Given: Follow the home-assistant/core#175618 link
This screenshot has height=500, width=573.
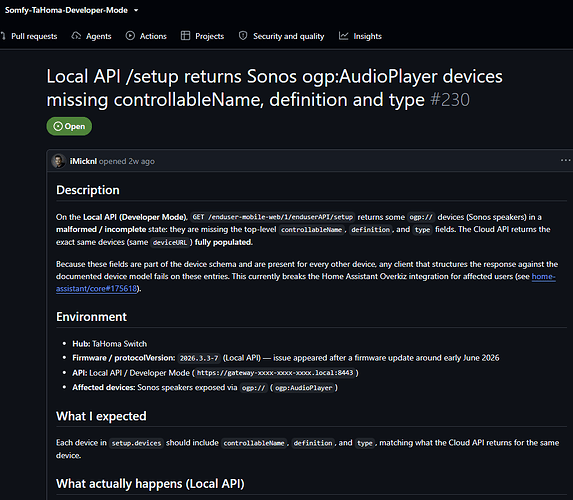Looking at the screenshot, I should tap(306, 283).
